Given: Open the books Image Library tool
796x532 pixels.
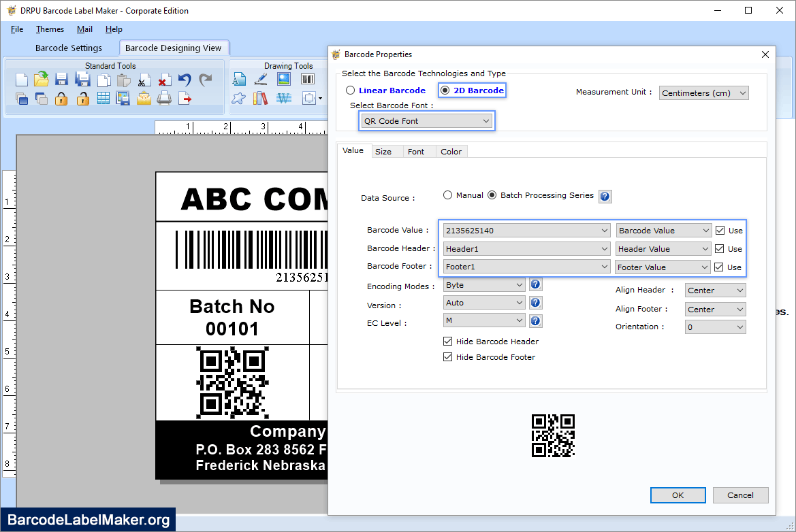Looking at the screenshot, I should point(260,99).
